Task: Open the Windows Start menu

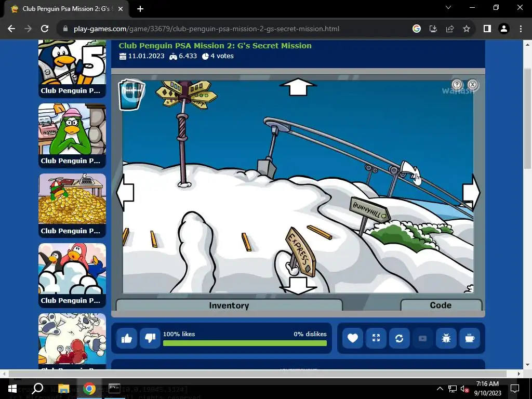Action: pyautogui.click(x=12, y=389)
